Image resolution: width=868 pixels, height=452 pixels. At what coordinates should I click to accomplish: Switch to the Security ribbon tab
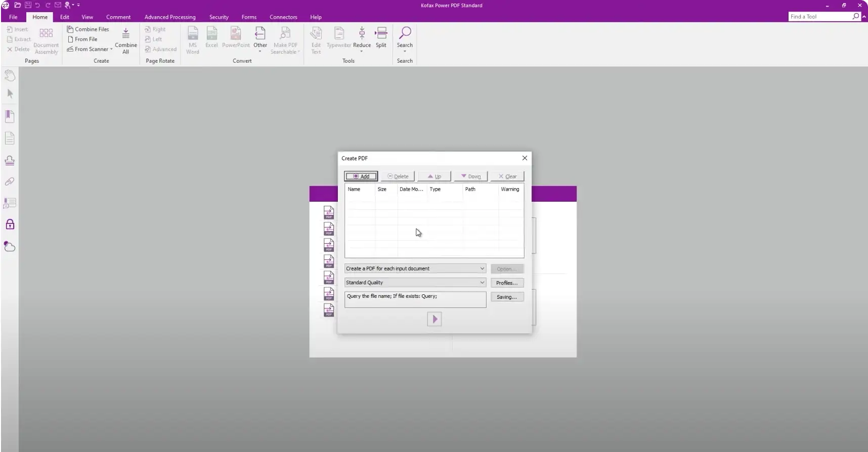(x=219, y=17)
